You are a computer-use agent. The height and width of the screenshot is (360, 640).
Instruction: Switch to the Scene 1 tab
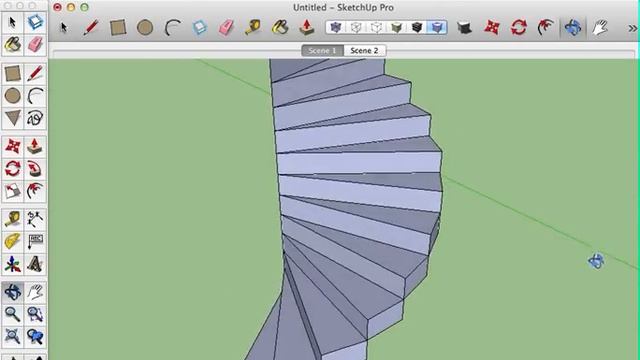pyautogui.click(x=322, y=51)
